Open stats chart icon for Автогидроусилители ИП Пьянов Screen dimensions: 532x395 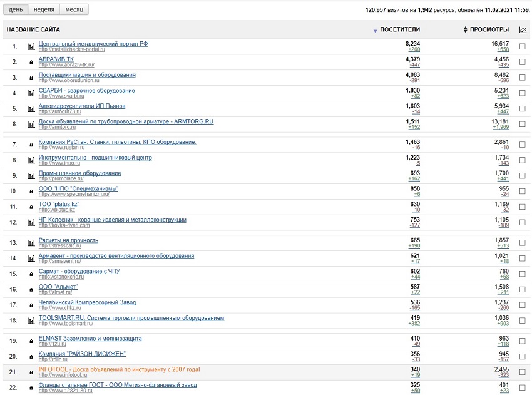click(31, 109)
